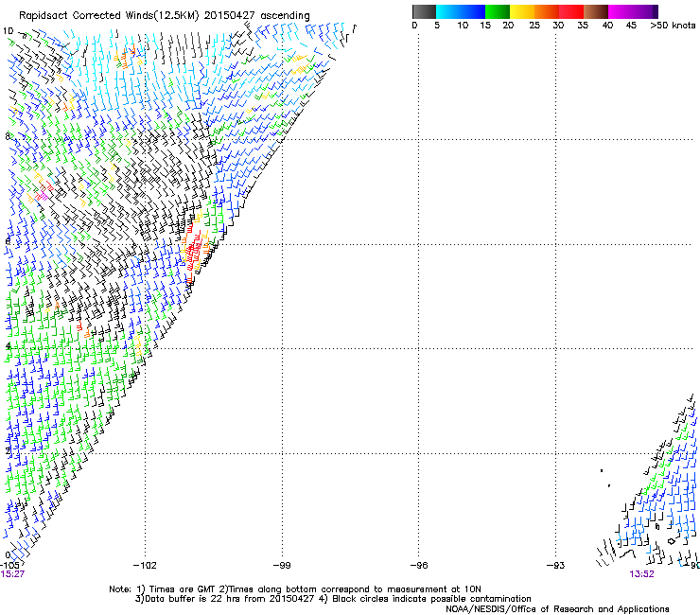The image size is (700, 615).
Task: Click the 'Times are GMT' note line
Action: [x=295, y=589]
